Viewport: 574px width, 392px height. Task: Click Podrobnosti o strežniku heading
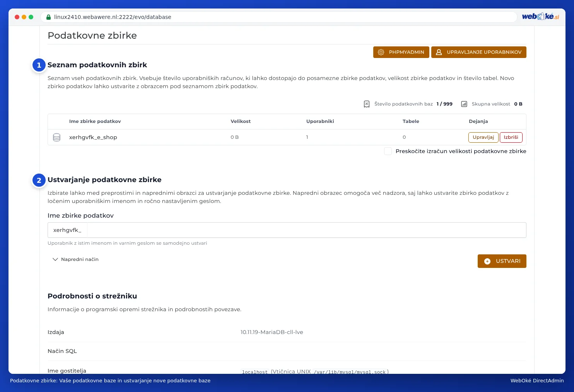point(92,296)
